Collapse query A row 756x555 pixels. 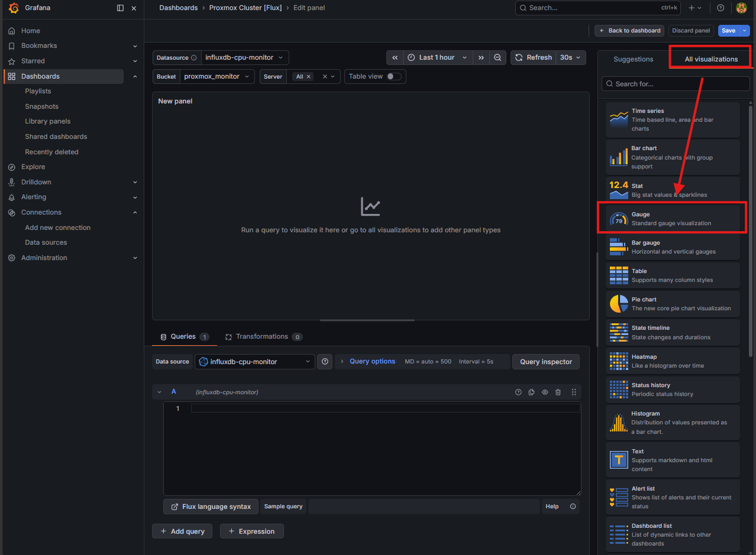coord(159,392)
